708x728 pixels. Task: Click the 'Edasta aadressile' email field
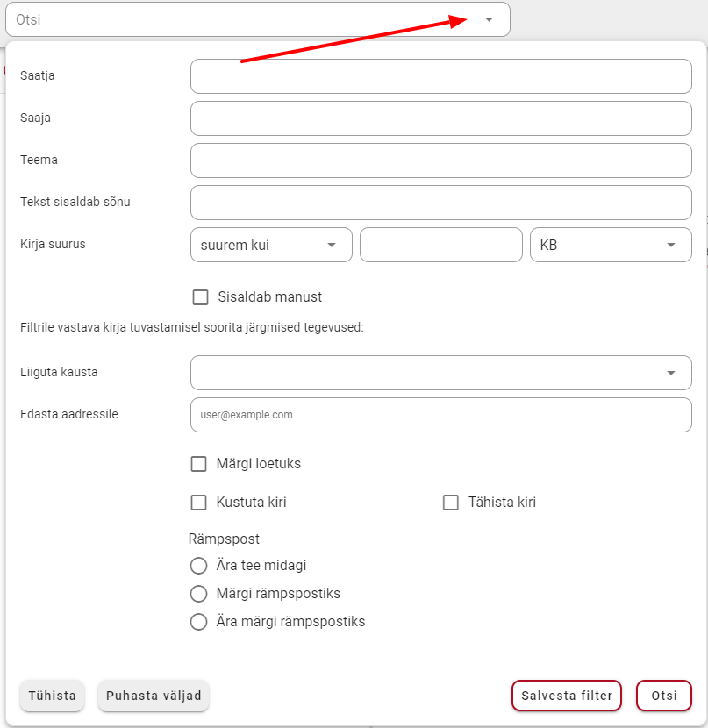coord(441,415)
